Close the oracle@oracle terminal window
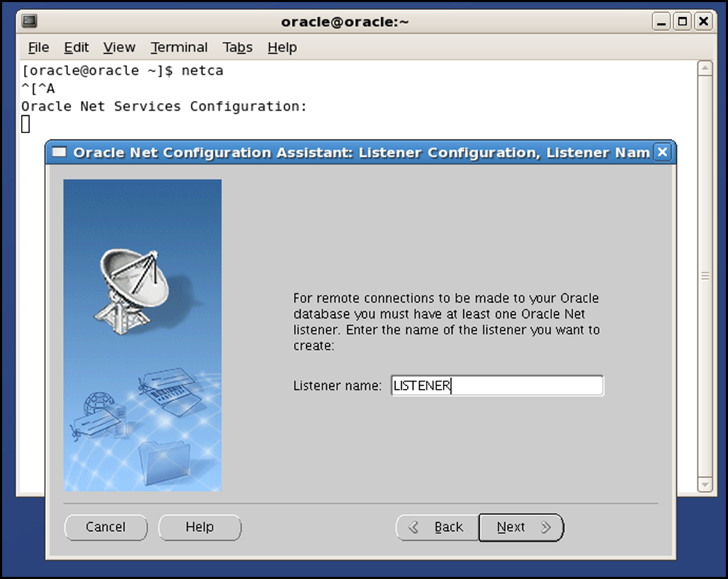 [704, 22]
